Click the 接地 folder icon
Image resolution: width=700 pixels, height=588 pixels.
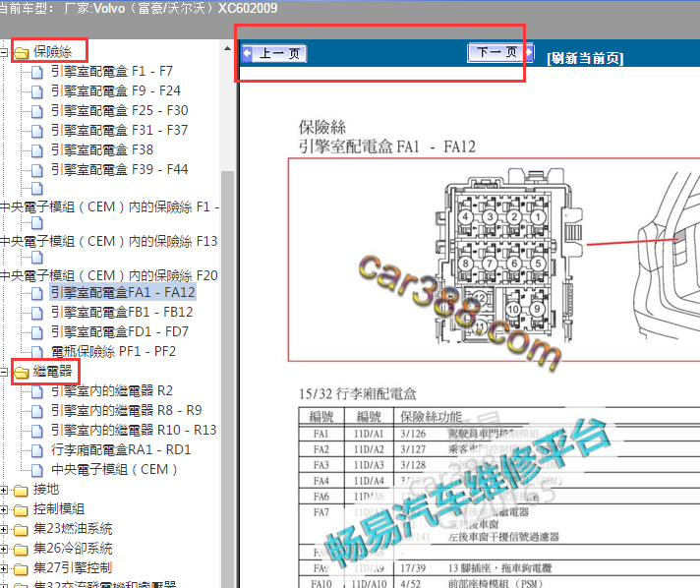coord(21,491)
